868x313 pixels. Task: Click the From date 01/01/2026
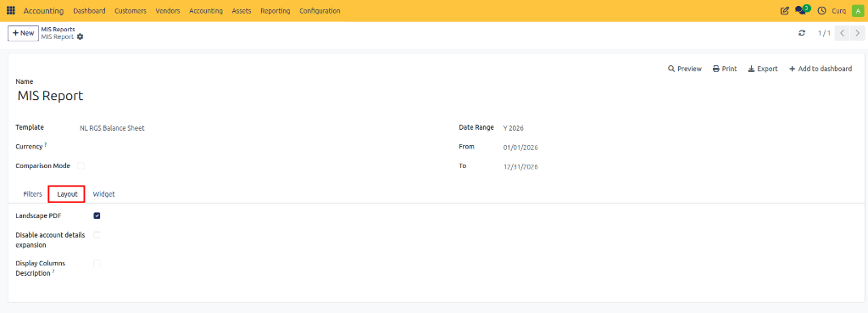click(x=520, y=148)
